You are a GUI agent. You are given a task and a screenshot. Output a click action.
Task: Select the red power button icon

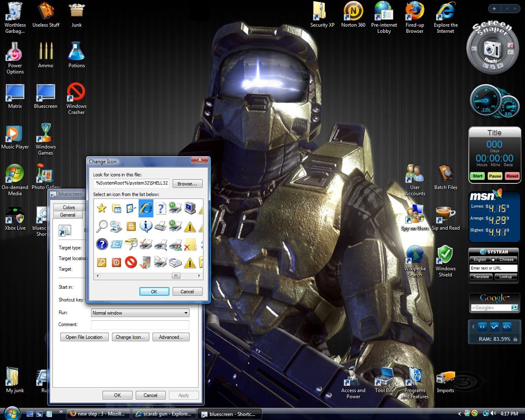pos(116,262)
